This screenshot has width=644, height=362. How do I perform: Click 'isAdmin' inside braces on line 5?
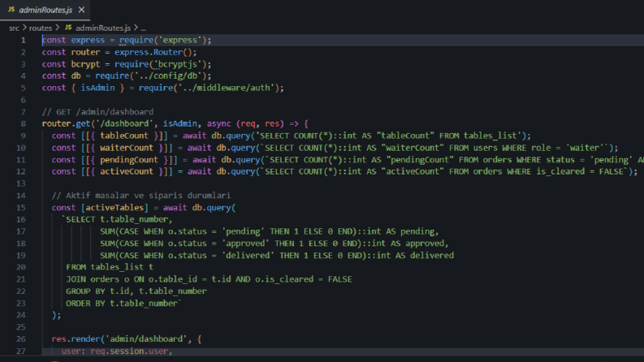(97, 88)
